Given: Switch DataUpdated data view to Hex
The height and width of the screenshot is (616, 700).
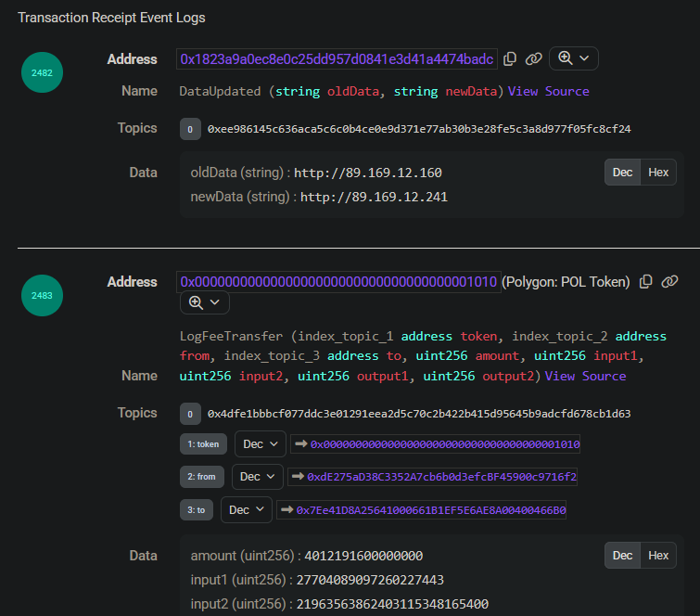Looking at the screenshot, I should tap(658, 173).
